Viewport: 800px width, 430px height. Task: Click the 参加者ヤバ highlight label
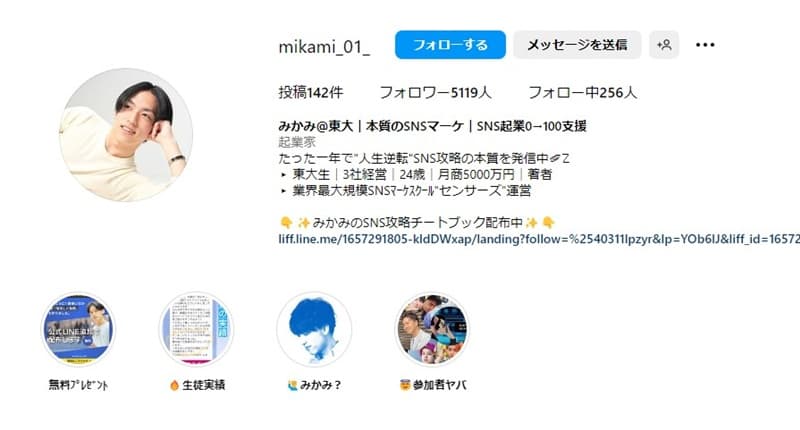433,385
